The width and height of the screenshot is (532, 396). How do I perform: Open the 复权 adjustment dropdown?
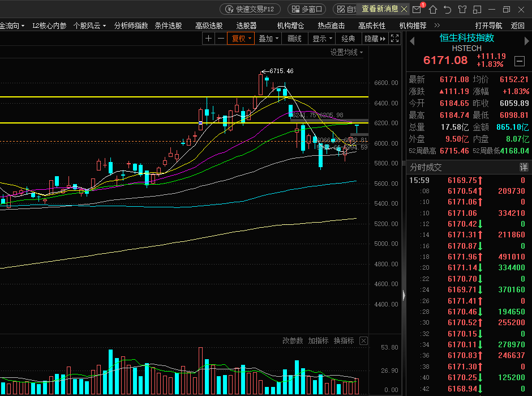pos(241,39)
